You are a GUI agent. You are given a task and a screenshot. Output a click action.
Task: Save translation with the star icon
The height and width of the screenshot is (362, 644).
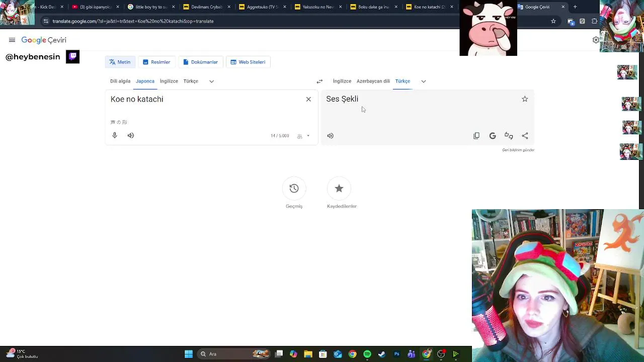coord(525,99)
